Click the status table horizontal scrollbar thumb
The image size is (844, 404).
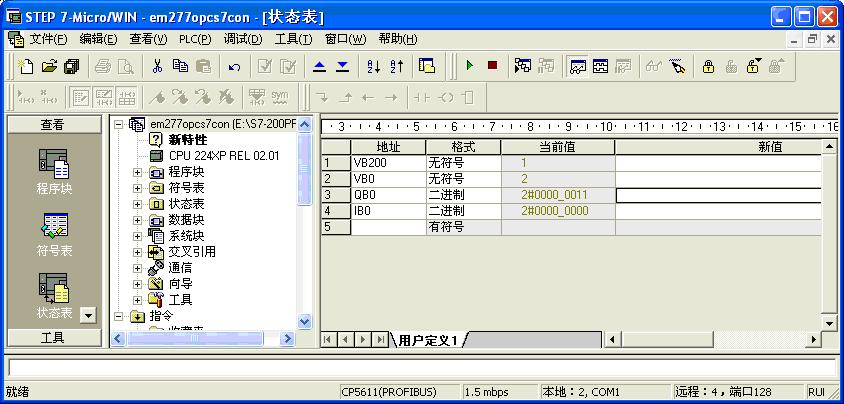pyautogui.click(x=667, y=340)
